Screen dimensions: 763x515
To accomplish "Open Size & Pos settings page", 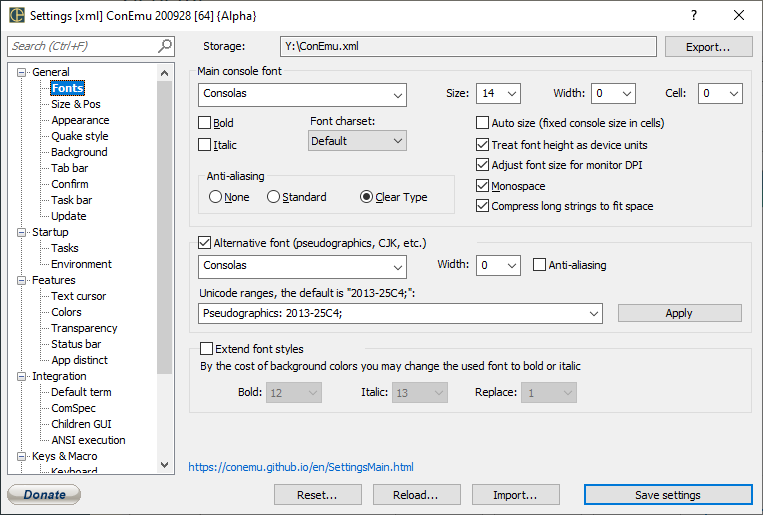I will pos(76,104).
